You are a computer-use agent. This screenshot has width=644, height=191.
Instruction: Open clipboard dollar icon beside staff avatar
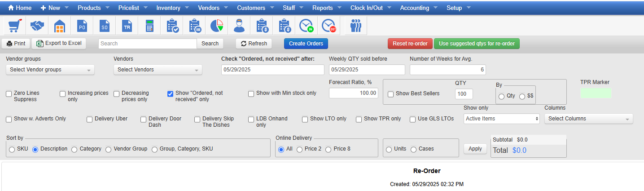[262, 26]
